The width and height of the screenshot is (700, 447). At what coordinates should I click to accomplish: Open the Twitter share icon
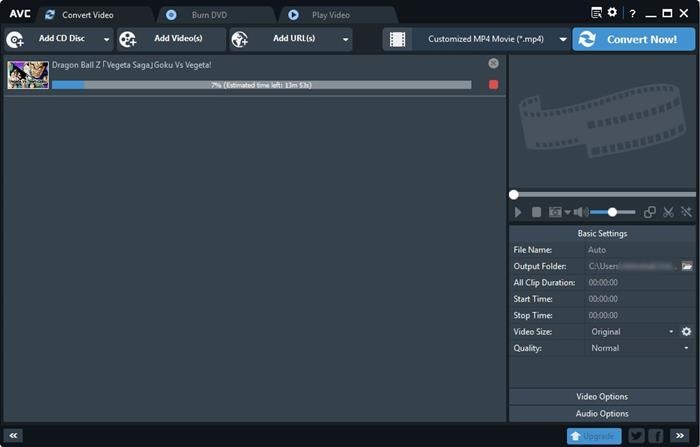(x=637, y=436)
